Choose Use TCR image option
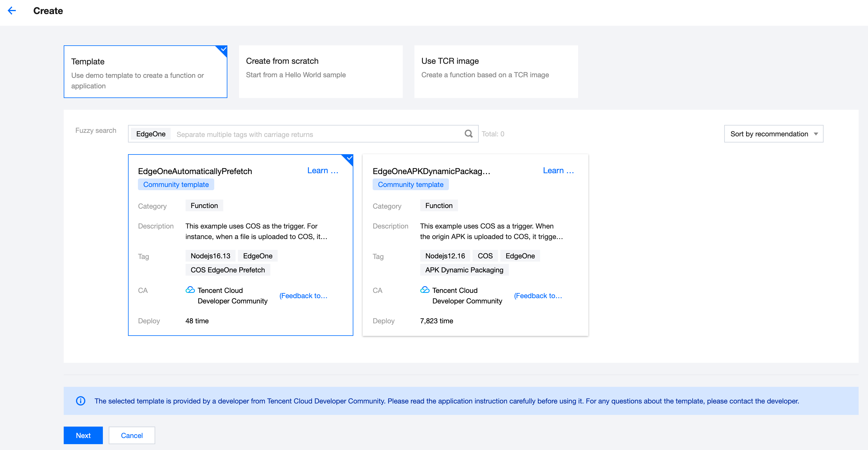This screenshot has width=868, height=450. 496,72
